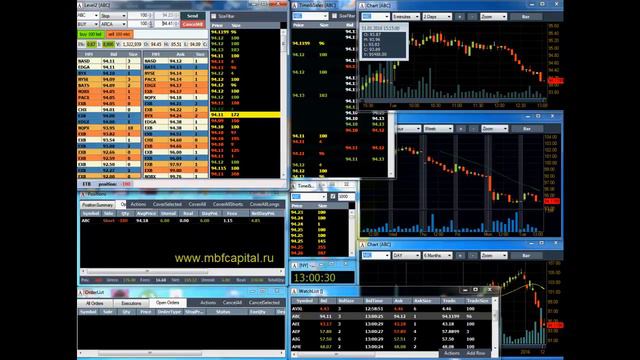Click the Bar button in top chart toolbar
This screenshot has height=360, width=640.
click(526, 17)
